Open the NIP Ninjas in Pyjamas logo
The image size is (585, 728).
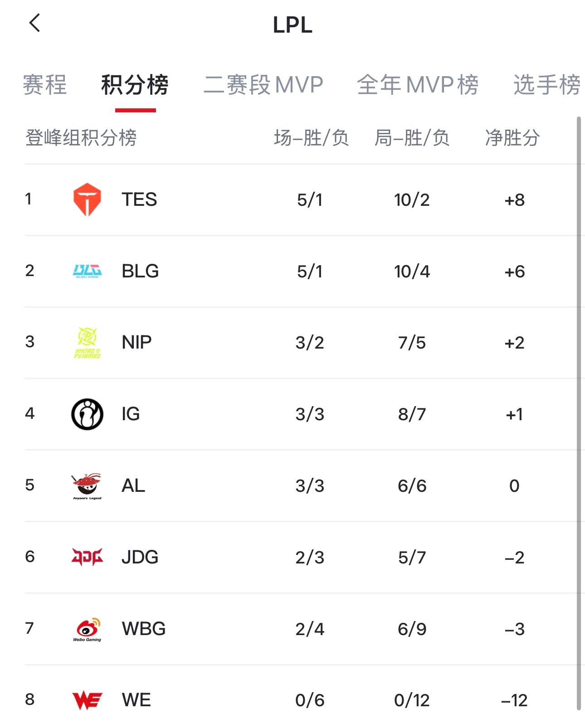87,342
